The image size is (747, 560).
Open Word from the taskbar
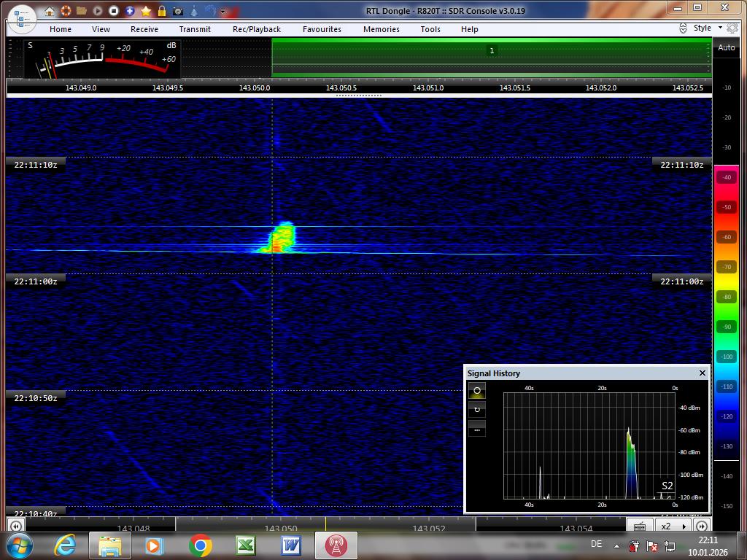tap(290, 545)
